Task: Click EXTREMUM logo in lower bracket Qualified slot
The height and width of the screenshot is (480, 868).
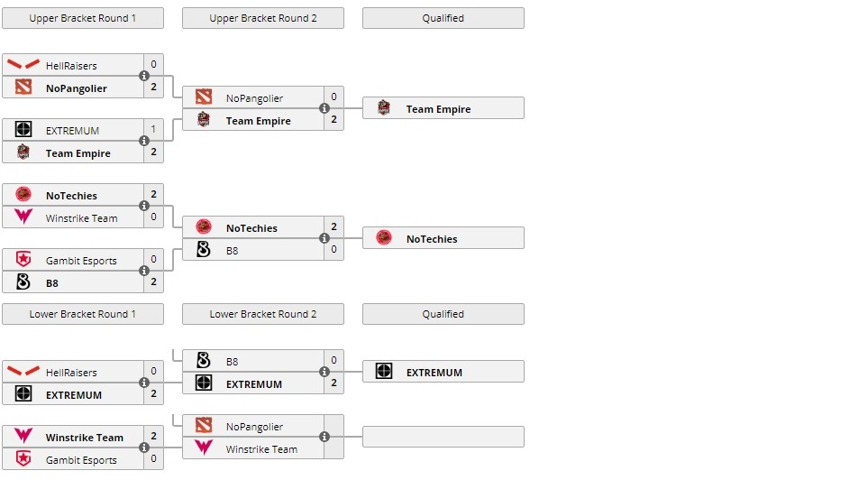Action: coord(384,372)
